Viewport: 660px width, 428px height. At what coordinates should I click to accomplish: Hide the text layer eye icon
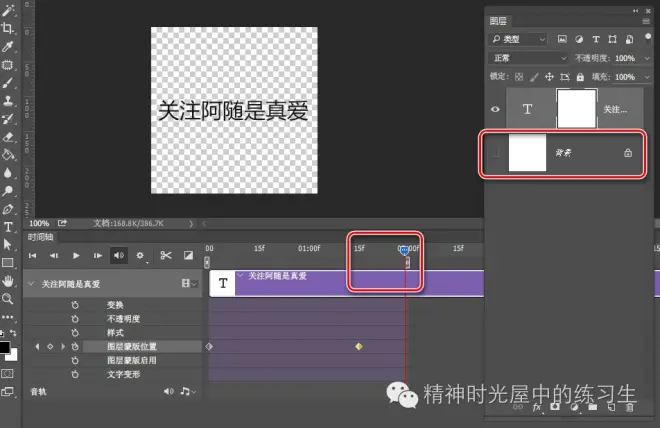pyautogui.click(x=495, y=109)
